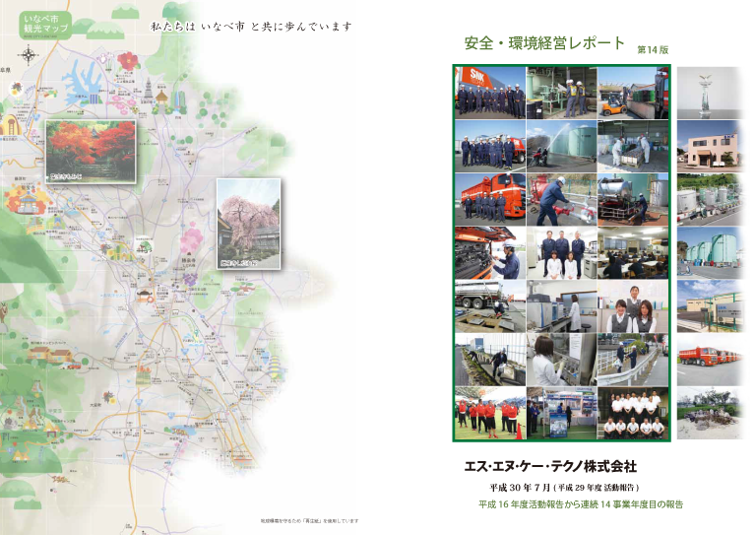Select company name エス・エヌ・ケー・テクノ株式会社
Image resolution: width=756 pixels, height=535 pixels.
[x=550, y=466]
